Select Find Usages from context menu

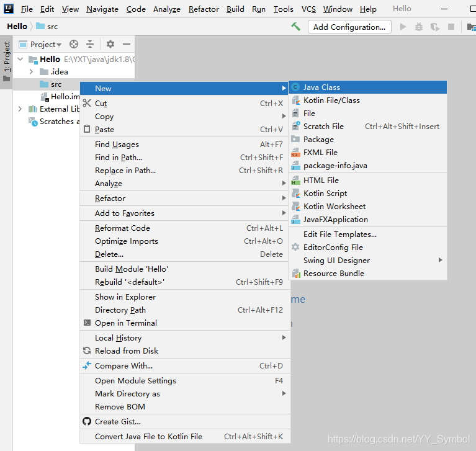(185, 144)
